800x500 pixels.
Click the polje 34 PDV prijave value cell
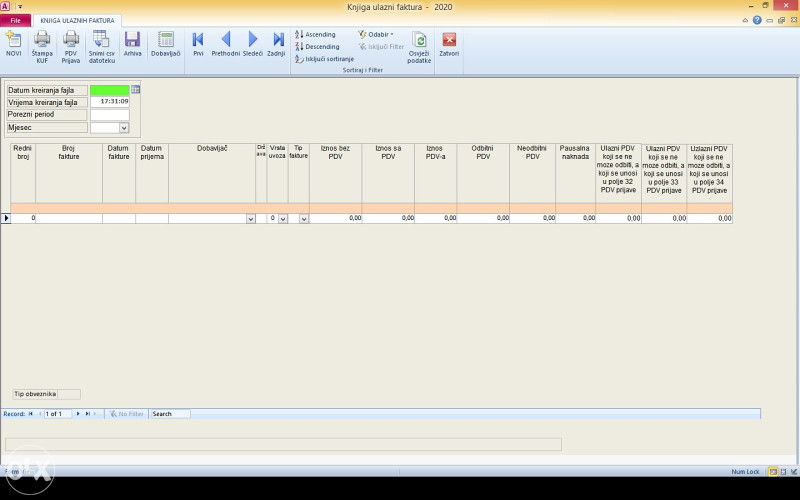pos(710,218)
